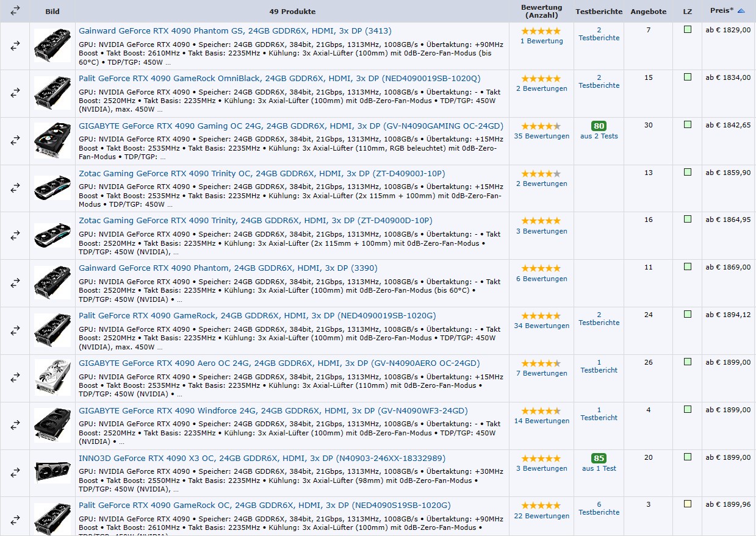Toggle yellow LZ checkbox for Palit GameRock OC
The height and width of the screenshot is (536, 756).
[688, 504]
